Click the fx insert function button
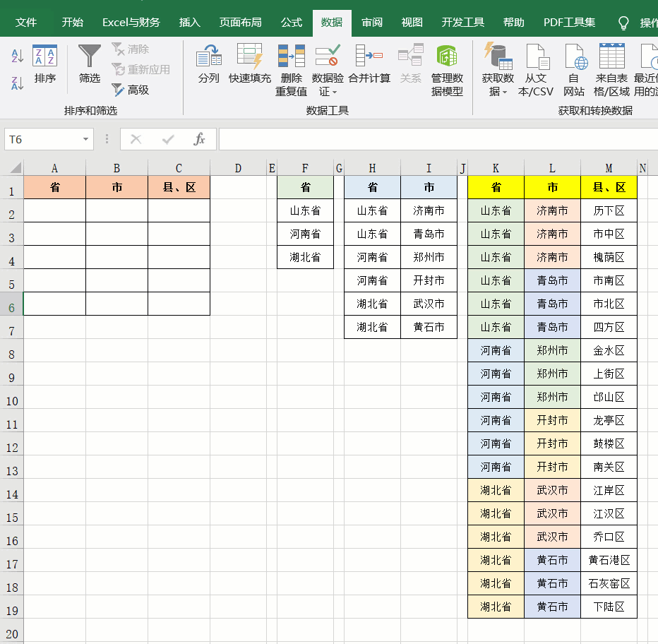 click(x=199, y=139)
